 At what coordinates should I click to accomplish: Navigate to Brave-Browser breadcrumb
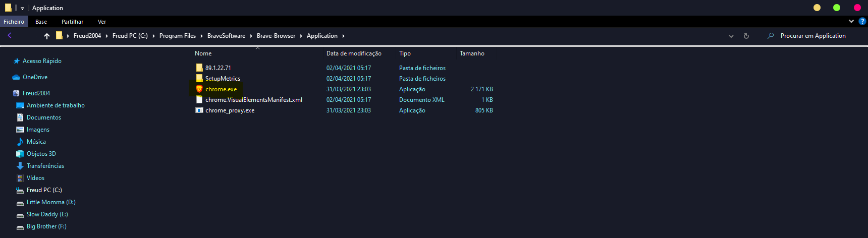276,36
